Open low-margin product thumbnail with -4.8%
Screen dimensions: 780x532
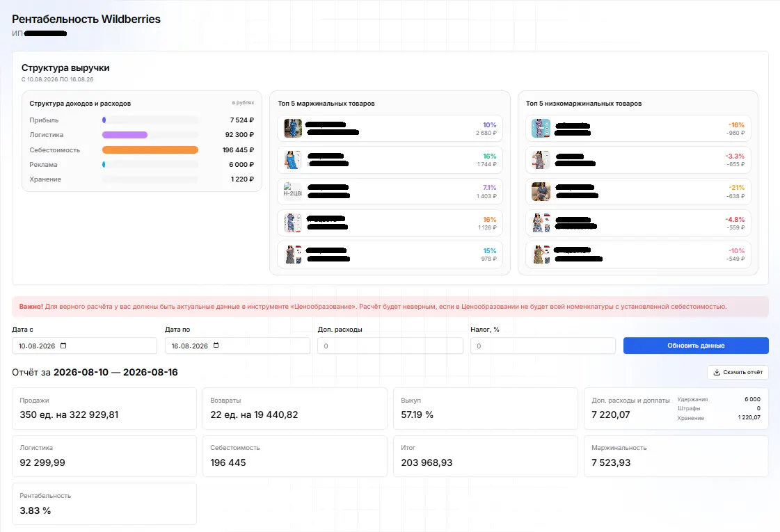point(541,223)
